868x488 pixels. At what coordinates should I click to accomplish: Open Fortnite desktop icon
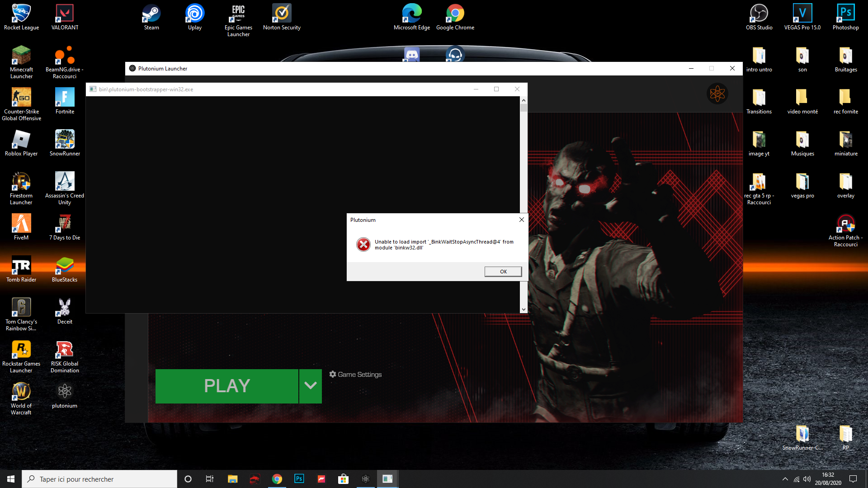[65, 101]
